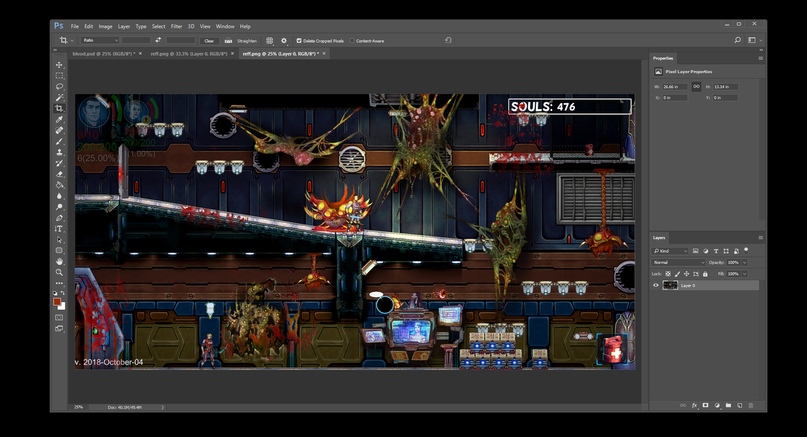Select the History Brush tool
The height and width of the screenshot is (437, 807).
tap(59, 163)
